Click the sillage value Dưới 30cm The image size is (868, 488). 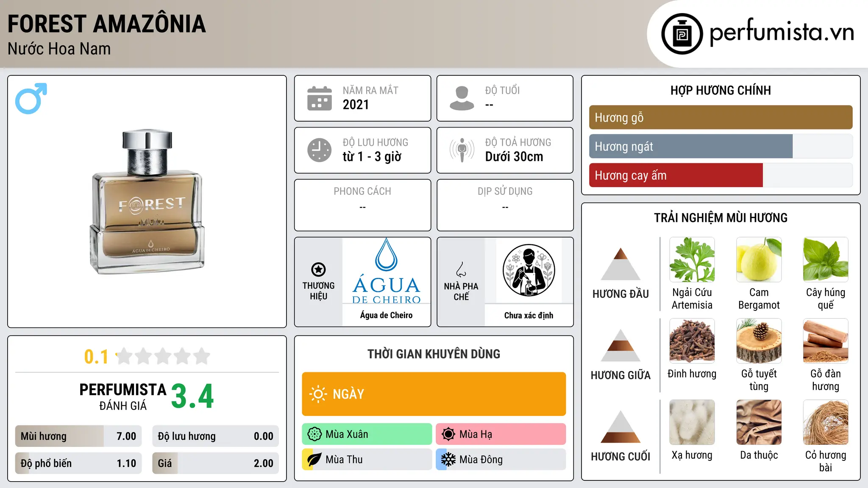pyautogui.click(x=514, y=157)
